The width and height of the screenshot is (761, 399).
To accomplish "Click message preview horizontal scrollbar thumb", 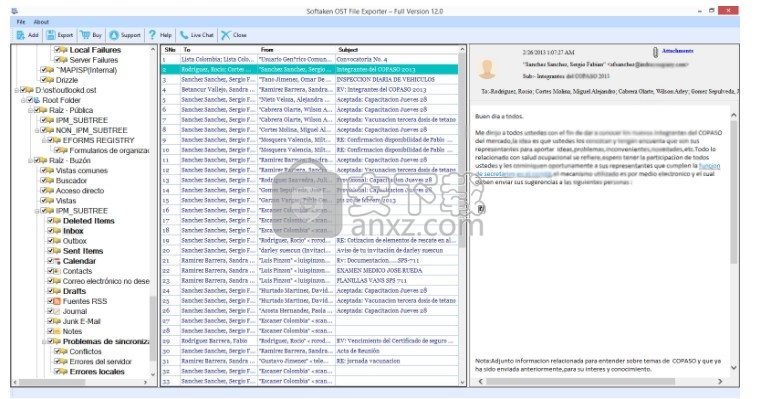I will (x=580, y=382).
